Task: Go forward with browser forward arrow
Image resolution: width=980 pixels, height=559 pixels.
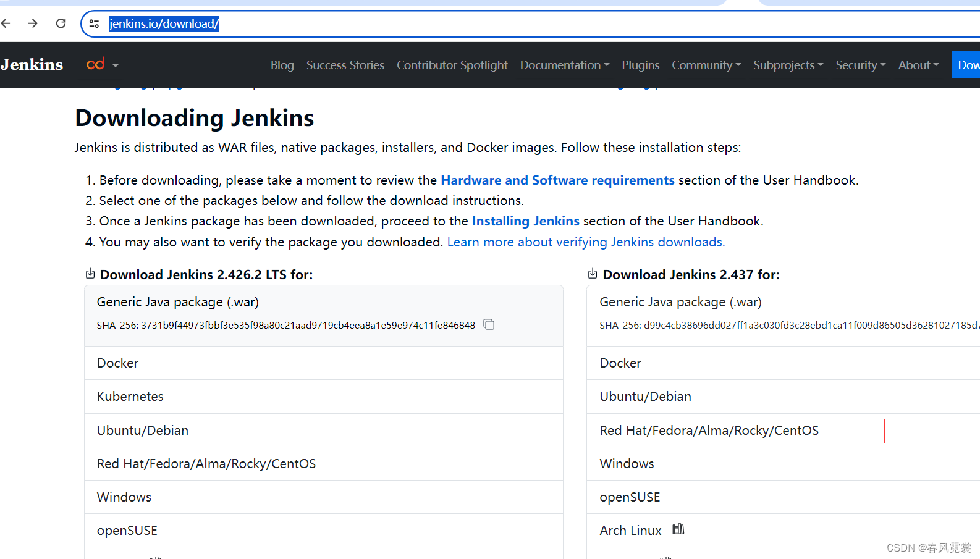Action: click(33, 23)
